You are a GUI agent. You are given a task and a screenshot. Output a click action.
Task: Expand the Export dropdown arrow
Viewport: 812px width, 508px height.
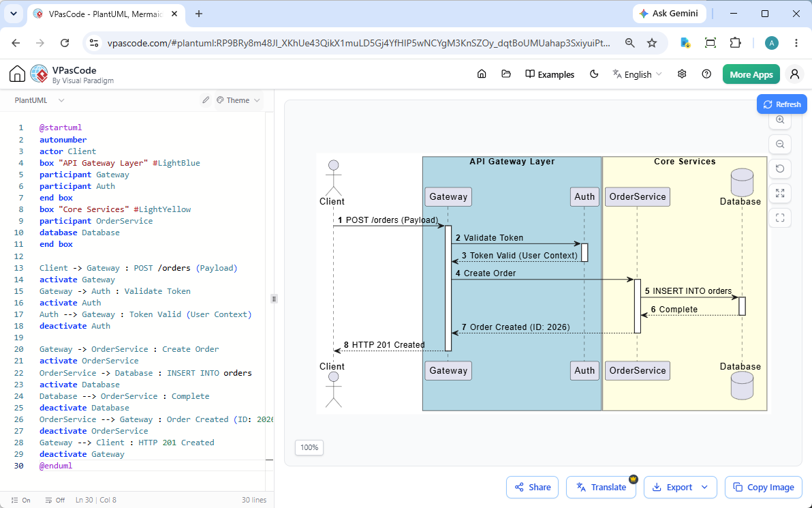(705, 488)
